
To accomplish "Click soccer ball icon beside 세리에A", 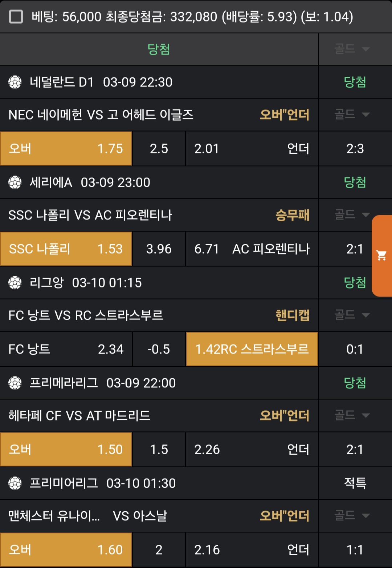I will pyautogui.click(x=15, y=182).
